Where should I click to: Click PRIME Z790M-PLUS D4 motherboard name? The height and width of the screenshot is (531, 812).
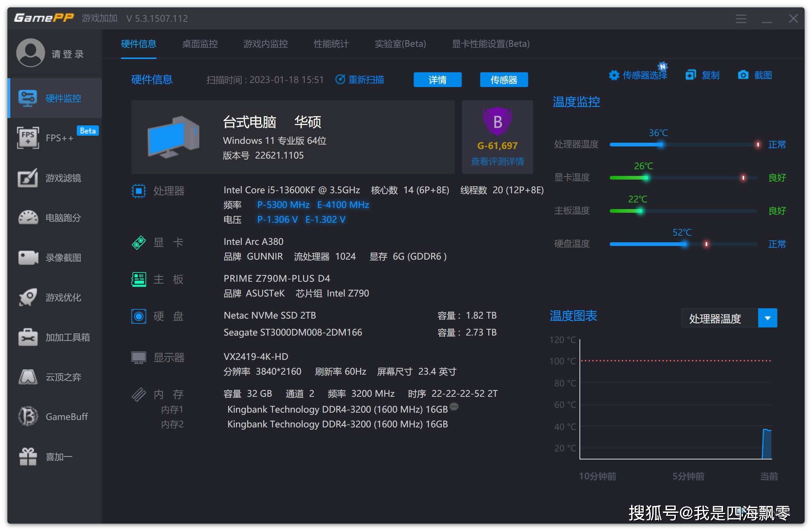pyautogui.click(x=277, y=278)
